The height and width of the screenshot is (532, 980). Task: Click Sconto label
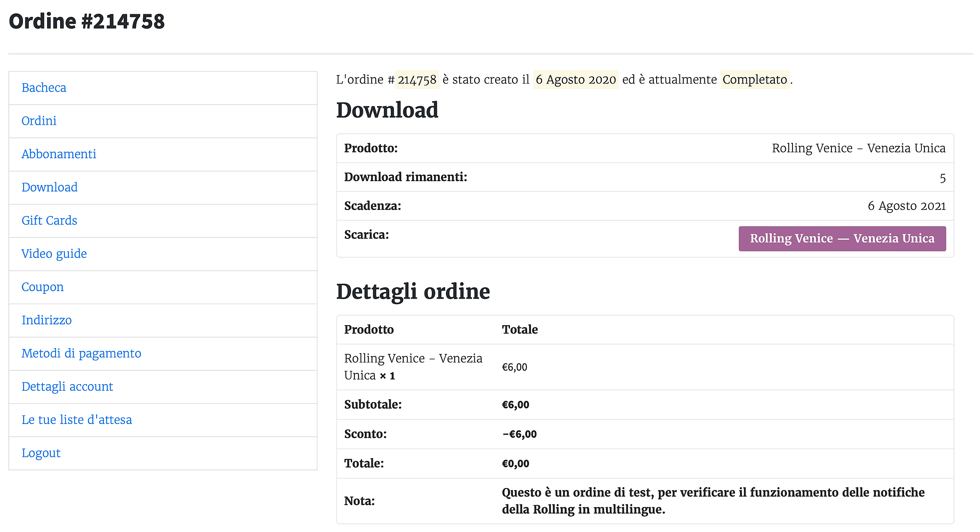366,434
